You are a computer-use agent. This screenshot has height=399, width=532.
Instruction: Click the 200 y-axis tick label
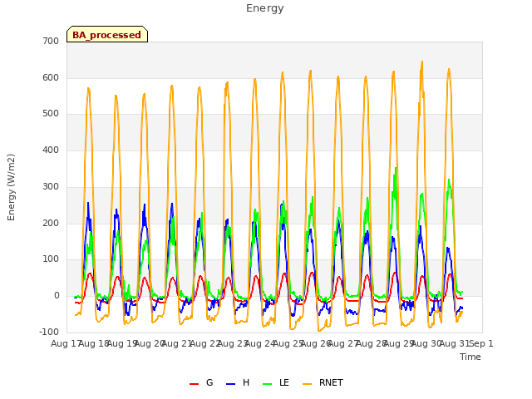51,224
